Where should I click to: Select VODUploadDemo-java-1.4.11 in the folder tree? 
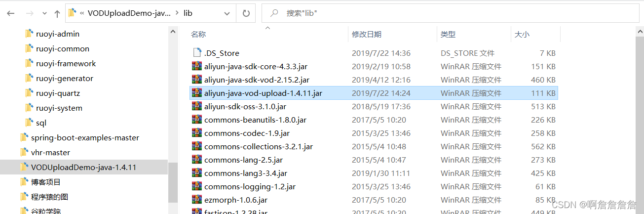pos(84,167)
